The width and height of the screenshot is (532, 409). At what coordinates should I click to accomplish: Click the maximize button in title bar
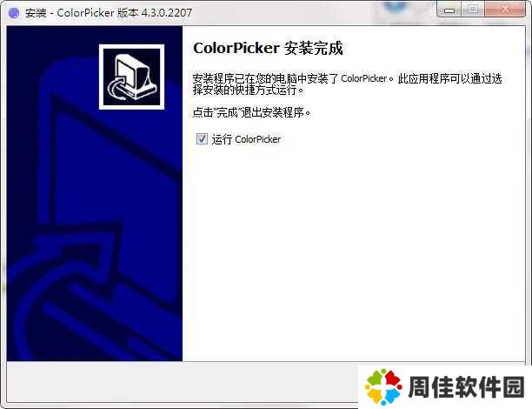pos(473,10)
